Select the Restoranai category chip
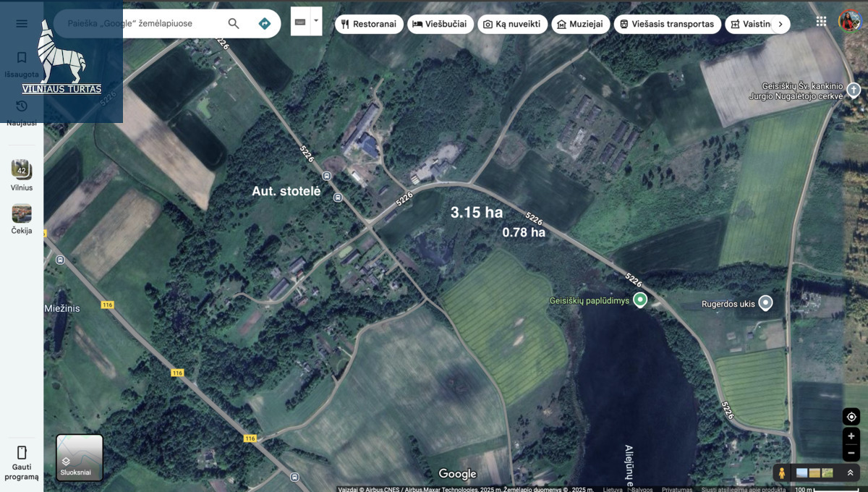This screenshot has height=492, width=868. click(369, 24)
